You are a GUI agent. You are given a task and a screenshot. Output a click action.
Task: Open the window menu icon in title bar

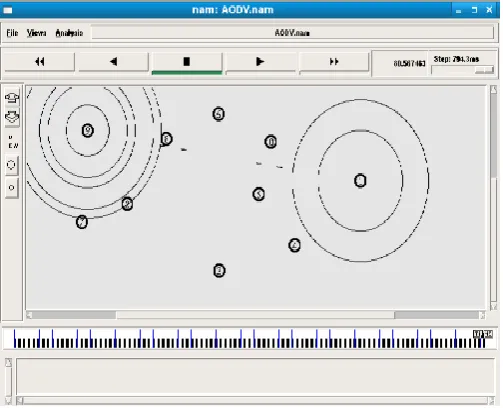pyautogui.click(x=8, y=10)
